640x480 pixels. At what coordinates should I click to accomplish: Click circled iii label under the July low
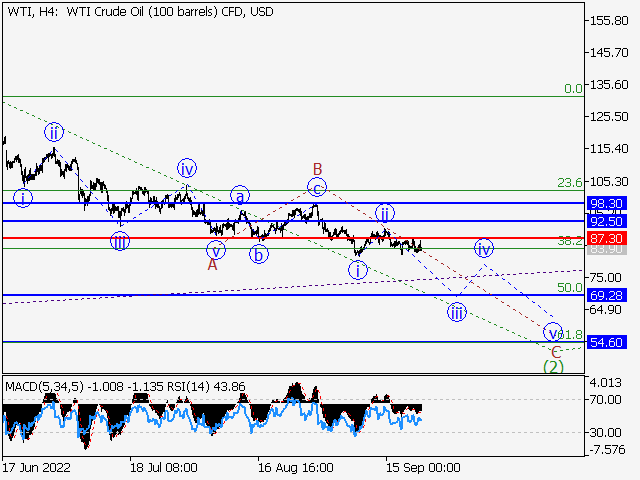tap(120, 241)
